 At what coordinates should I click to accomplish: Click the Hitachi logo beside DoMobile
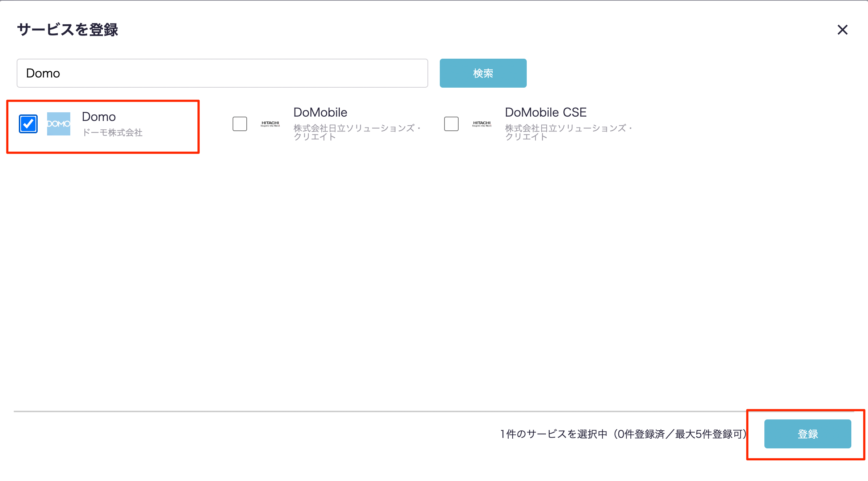pyautogui.click(x=270, y=124)
